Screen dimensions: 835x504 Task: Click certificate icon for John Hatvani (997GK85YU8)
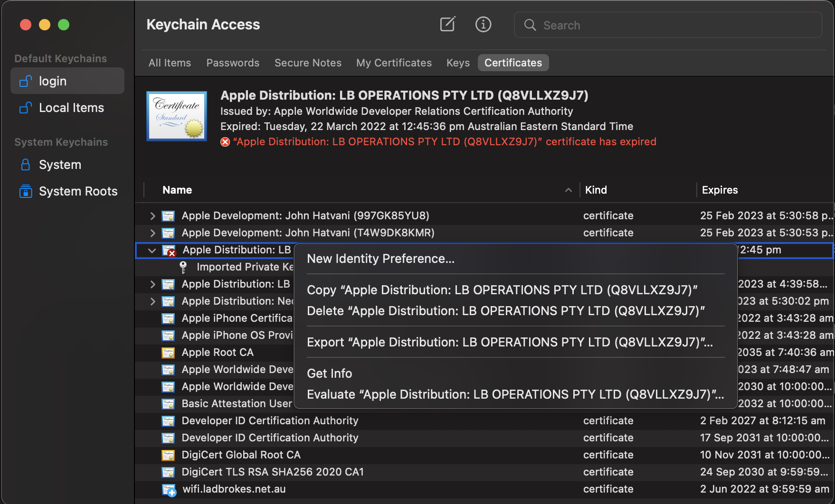(x=168, y=216)
